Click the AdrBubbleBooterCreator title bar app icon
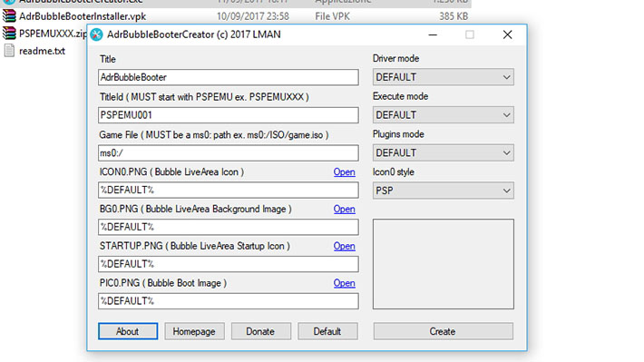The image size is (644, 362). point(96,34)
